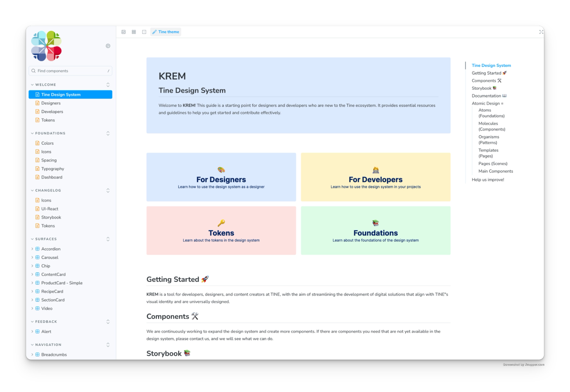Collapse the NAVIGATION section header
The width and height of the screenshot is (570, 392).
pyautogui.click(x=46, y=345)
